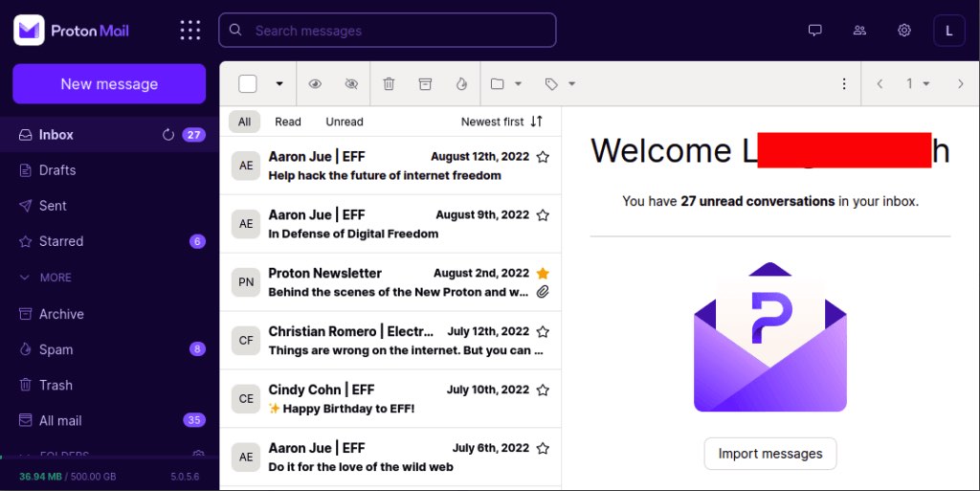Open contacts icon in header
The width and height of the screenshot is (980, 491).
[859, 31]
